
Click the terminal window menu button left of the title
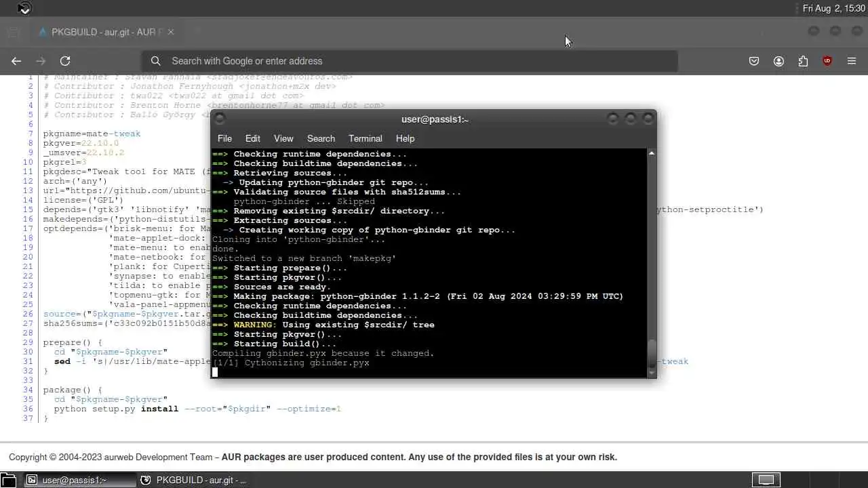219,119
